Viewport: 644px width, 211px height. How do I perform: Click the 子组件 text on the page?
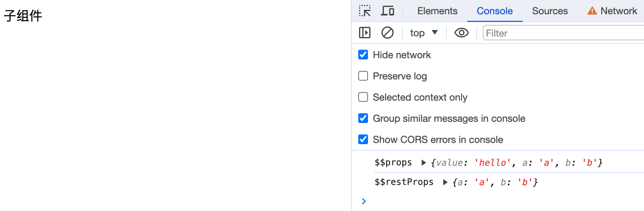click(23, 16)
